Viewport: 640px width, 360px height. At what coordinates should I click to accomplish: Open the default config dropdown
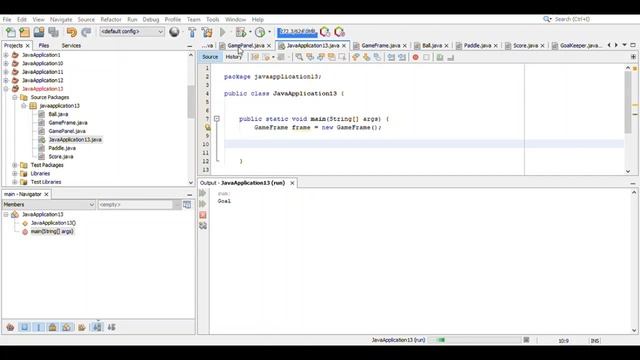[132, 32]
